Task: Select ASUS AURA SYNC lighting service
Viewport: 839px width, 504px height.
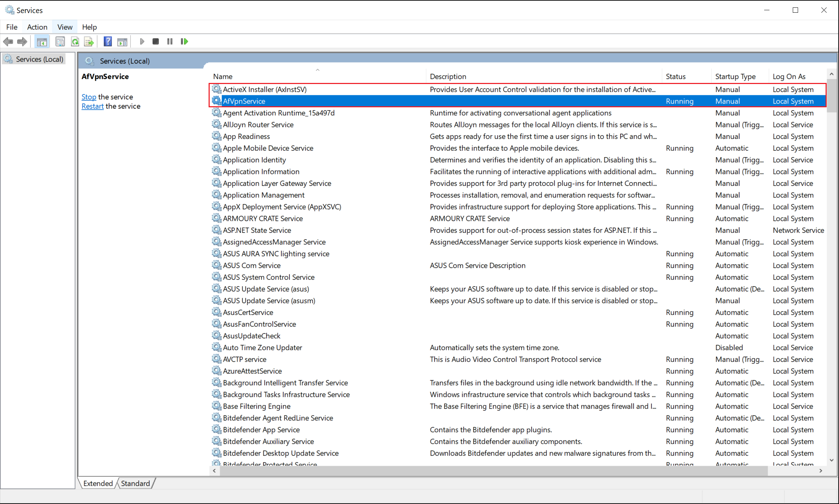Action: [x=518, y=254]
